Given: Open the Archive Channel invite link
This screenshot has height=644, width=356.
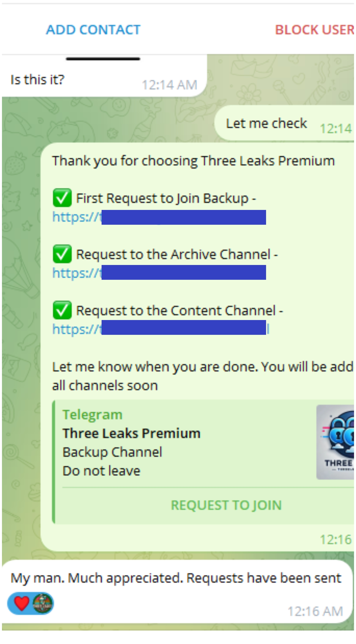Looking at the screenshot, I should (x=77, y=273).
